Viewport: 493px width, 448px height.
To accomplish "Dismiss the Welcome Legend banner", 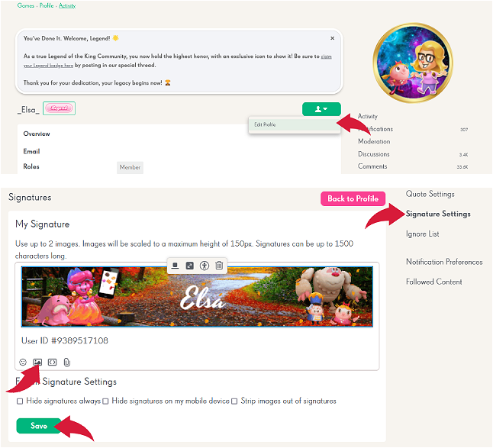I will pos(332,38).
